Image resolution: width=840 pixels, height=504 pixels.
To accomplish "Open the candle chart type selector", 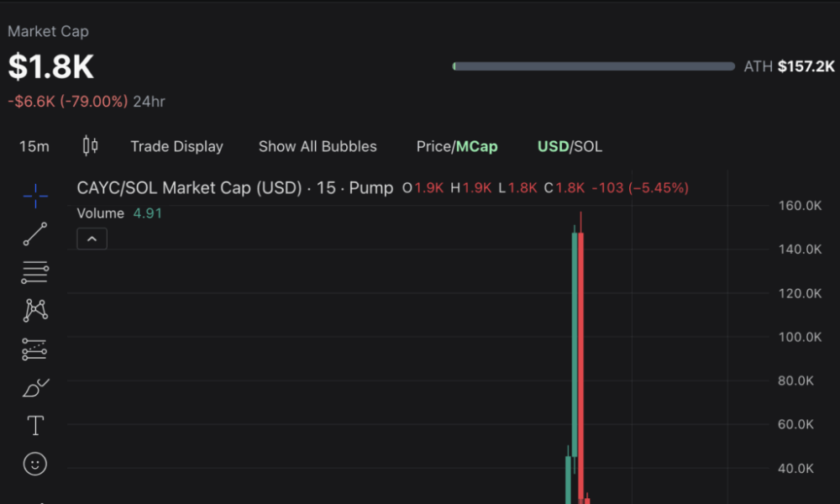I will tap(90, 145).
